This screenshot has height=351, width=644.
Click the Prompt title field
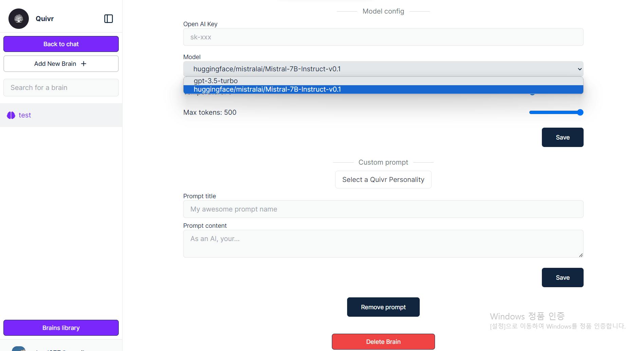[383, 209]
